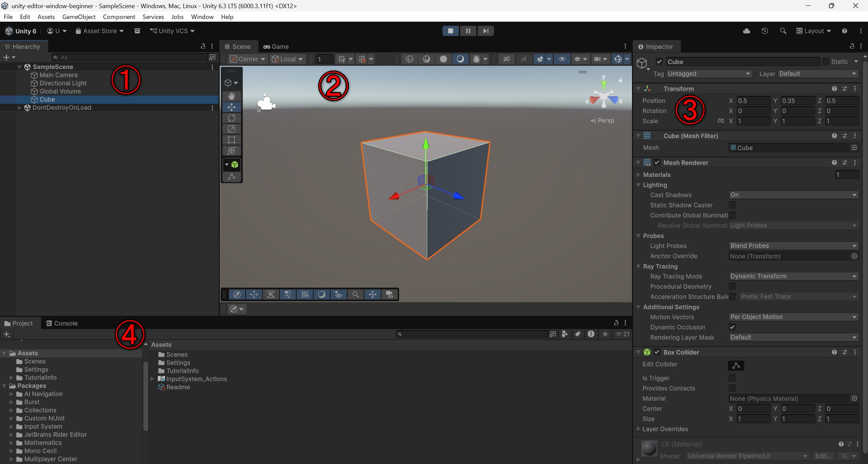Viewport: 868px width, 464px height.
Task: Click the Step frame button
Action: (486, 31)
